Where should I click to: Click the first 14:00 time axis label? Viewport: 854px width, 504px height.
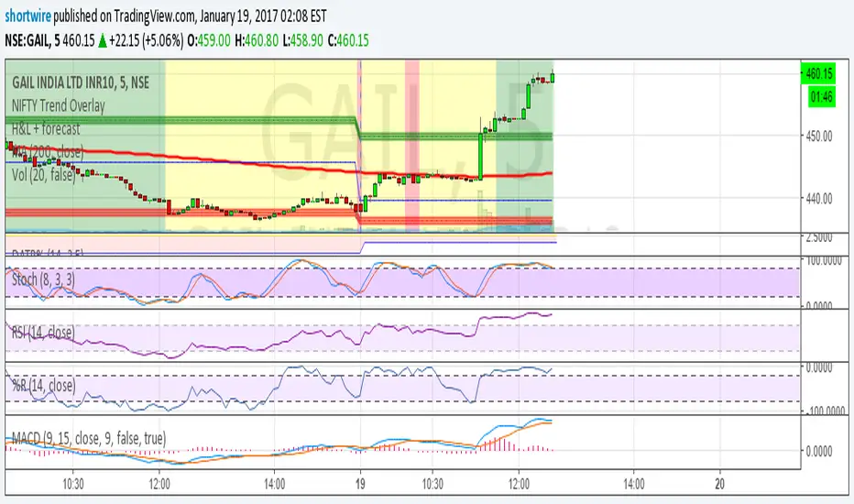coord(274,484)
